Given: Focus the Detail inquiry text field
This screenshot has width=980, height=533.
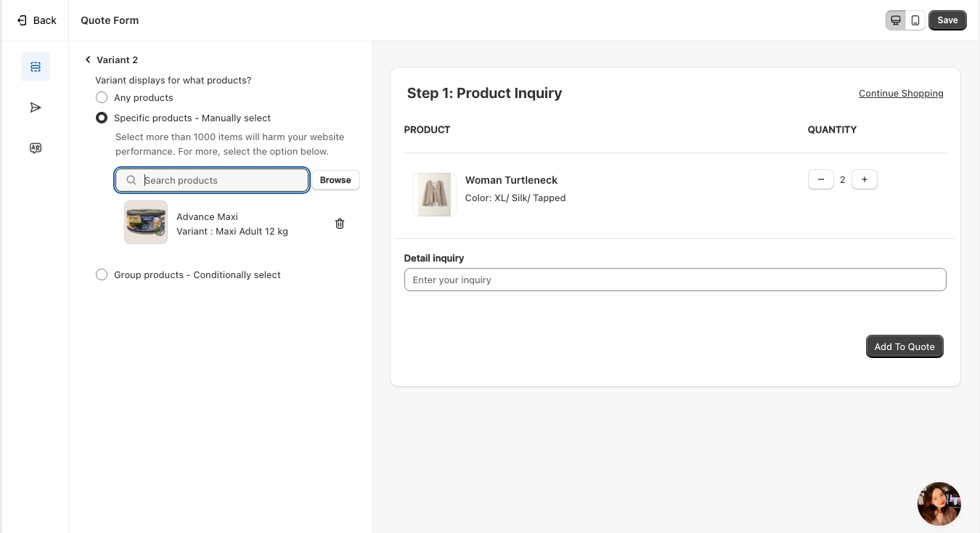Looking at the screenshot, I should (x=674, y=280).
